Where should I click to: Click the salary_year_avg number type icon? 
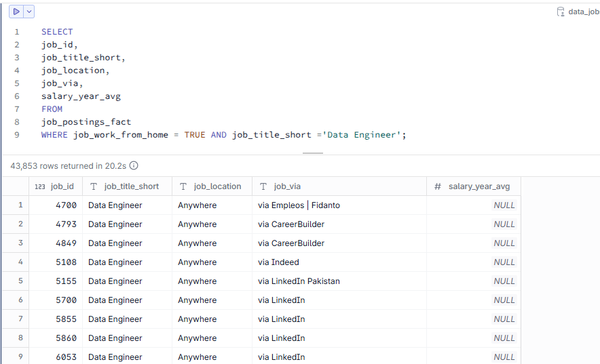(438, 186)
